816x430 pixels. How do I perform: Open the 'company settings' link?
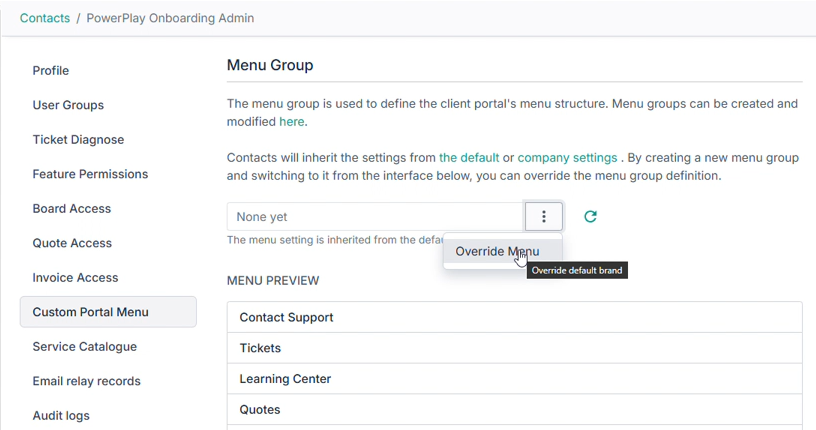(567, 157)
